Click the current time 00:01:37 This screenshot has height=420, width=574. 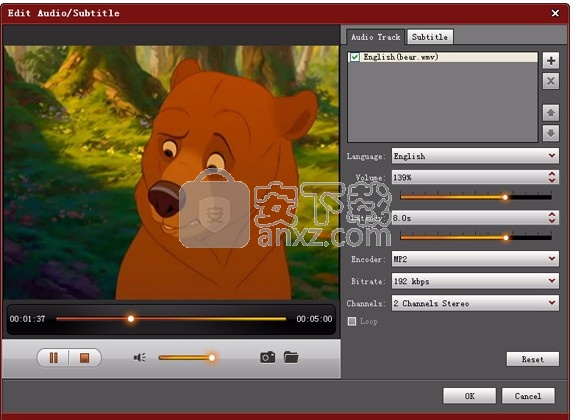coord(27,319)
